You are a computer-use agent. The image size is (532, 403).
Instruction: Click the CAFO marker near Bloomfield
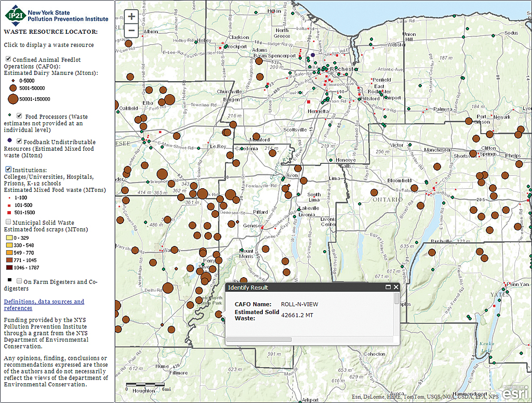(414, 188)
